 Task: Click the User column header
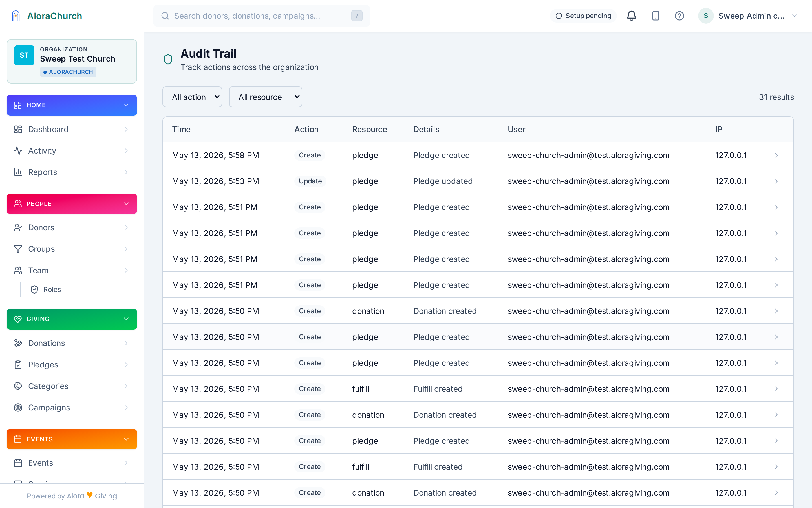tap(517, 129)
